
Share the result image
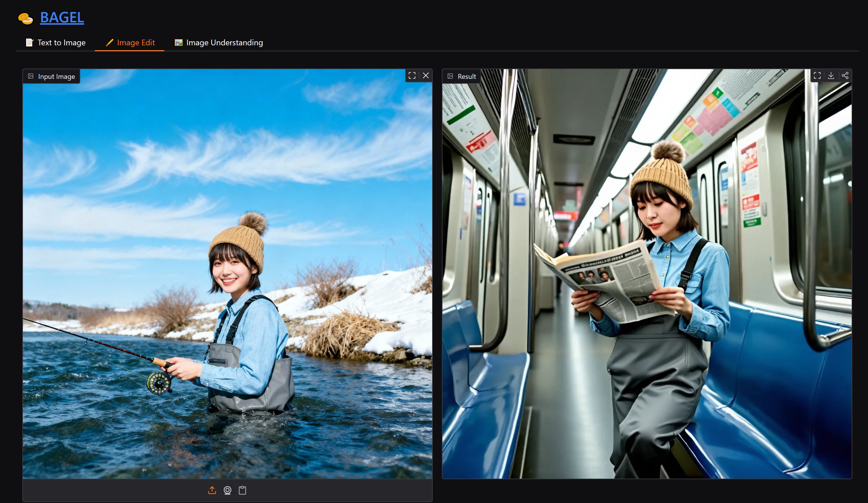[845, 75]
